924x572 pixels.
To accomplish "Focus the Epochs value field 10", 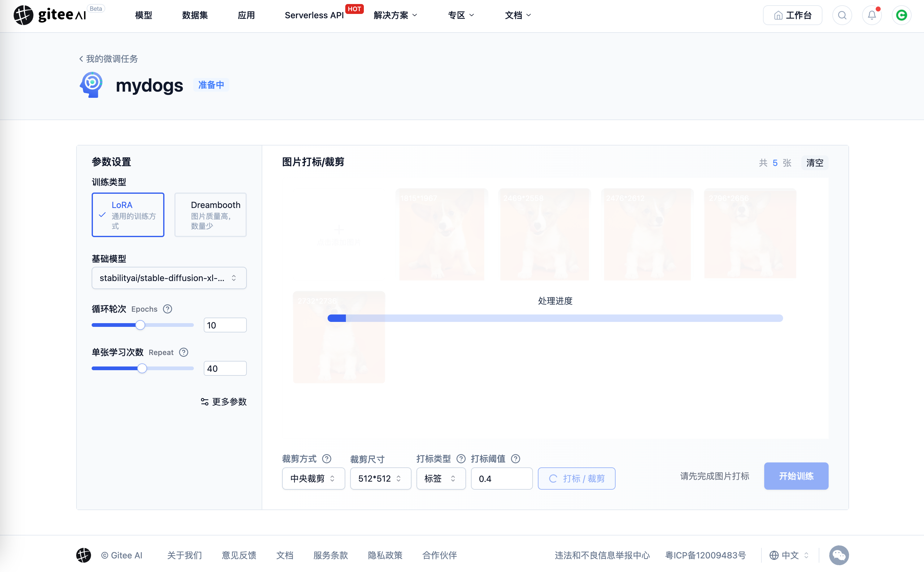I will pyautogui.click(x=225, y=325).
